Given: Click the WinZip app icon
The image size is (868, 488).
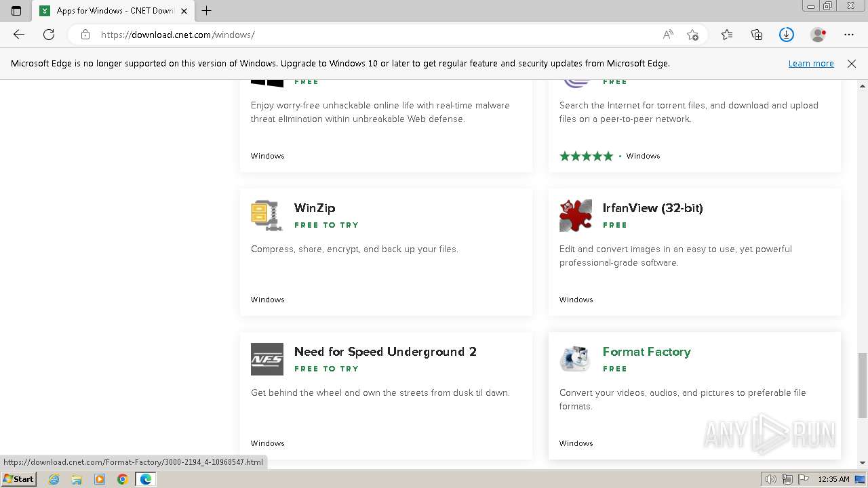Looking at the screenshot, I should pyautogui.click(x=267, y=216).
